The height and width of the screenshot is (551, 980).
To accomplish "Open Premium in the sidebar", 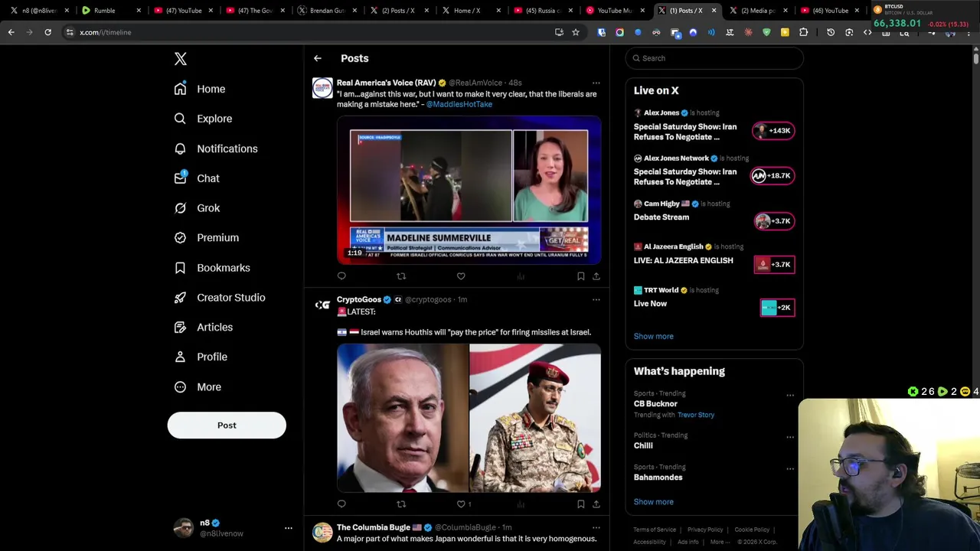I will [x=206, y=238].
